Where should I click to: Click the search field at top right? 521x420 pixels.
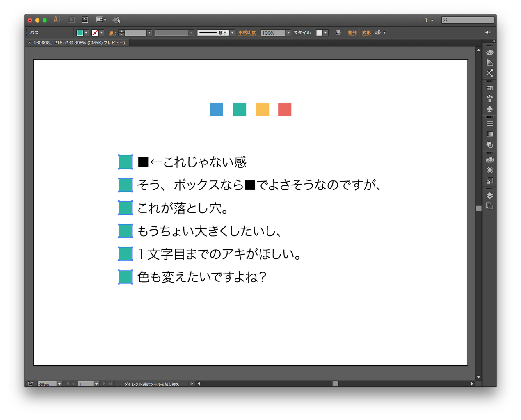click(x=468, y=20)
